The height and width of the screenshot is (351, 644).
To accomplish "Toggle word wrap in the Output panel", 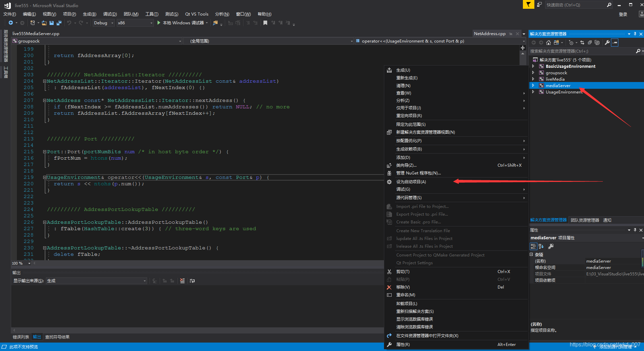I will pos(192,280).
